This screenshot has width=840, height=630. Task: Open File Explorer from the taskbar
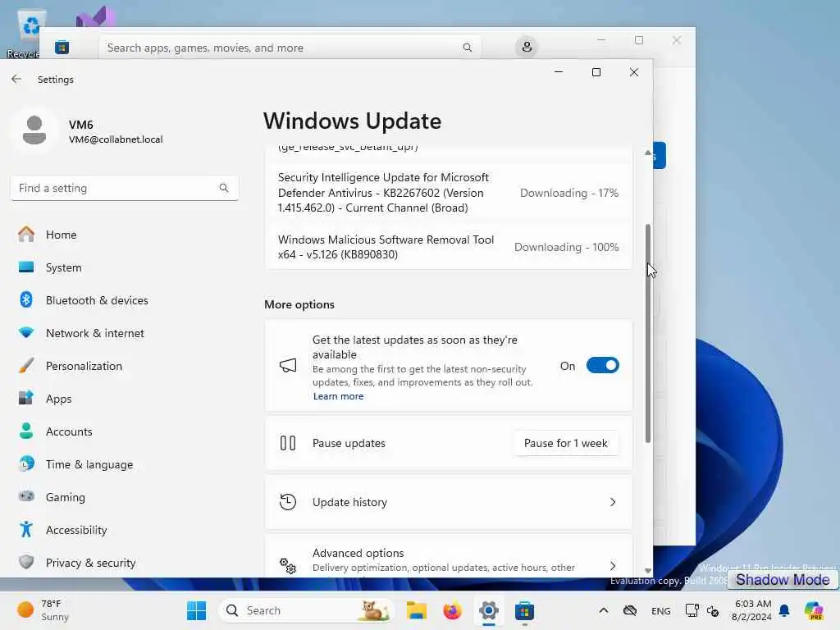point(416,610)
